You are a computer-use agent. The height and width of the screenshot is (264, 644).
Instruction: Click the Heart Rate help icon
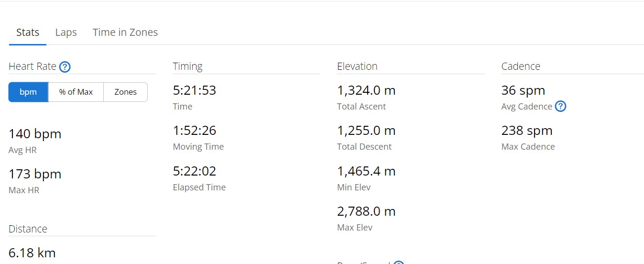tap(65, 67)
